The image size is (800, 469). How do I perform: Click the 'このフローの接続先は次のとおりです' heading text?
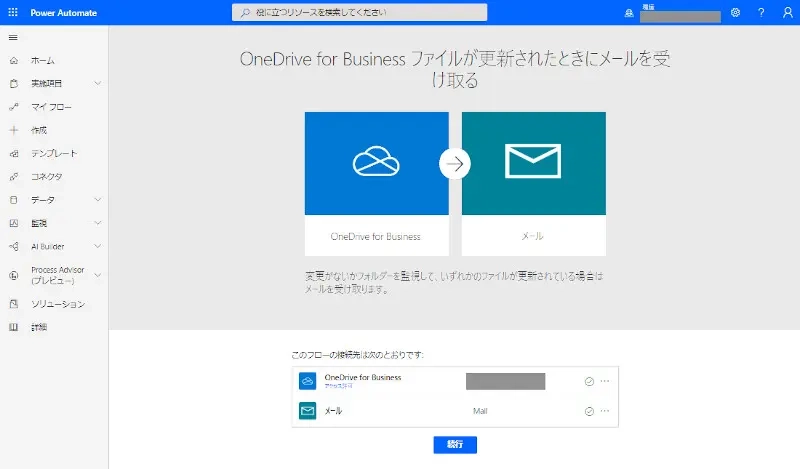point(357,355)
